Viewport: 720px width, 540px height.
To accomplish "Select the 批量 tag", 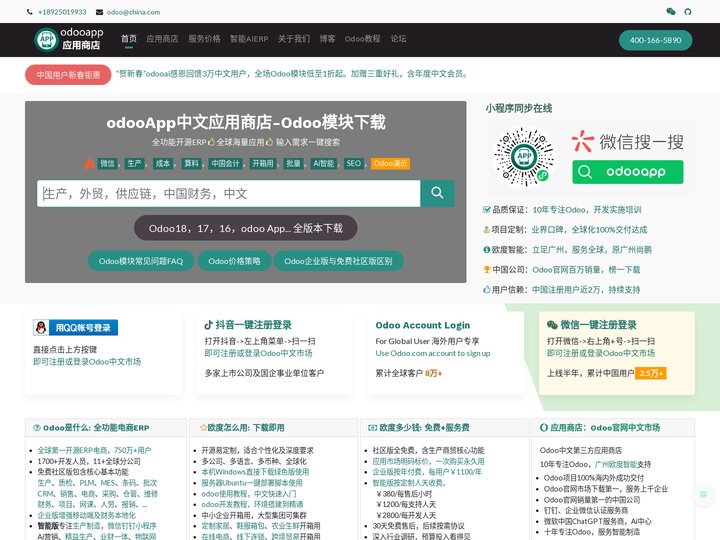I will (293, 163).
